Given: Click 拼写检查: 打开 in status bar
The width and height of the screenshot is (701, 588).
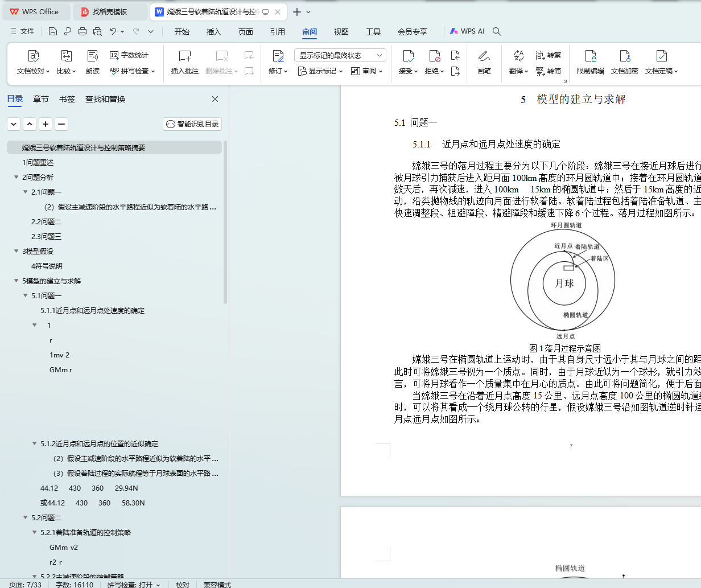Looking at the screenshot, I should 134,584.
